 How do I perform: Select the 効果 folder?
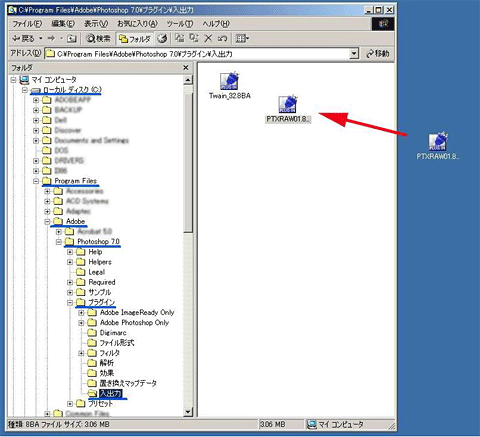click(x=107, y=373)
